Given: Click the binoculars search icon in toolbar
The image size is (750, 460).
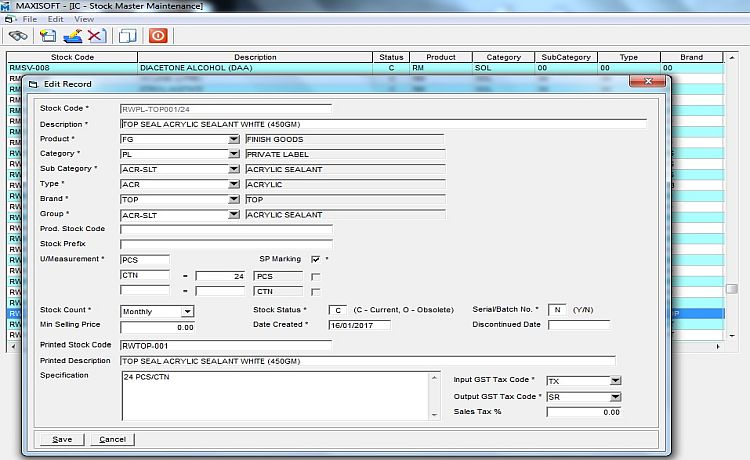Looking at the screenshot, I should click(17, 36).
